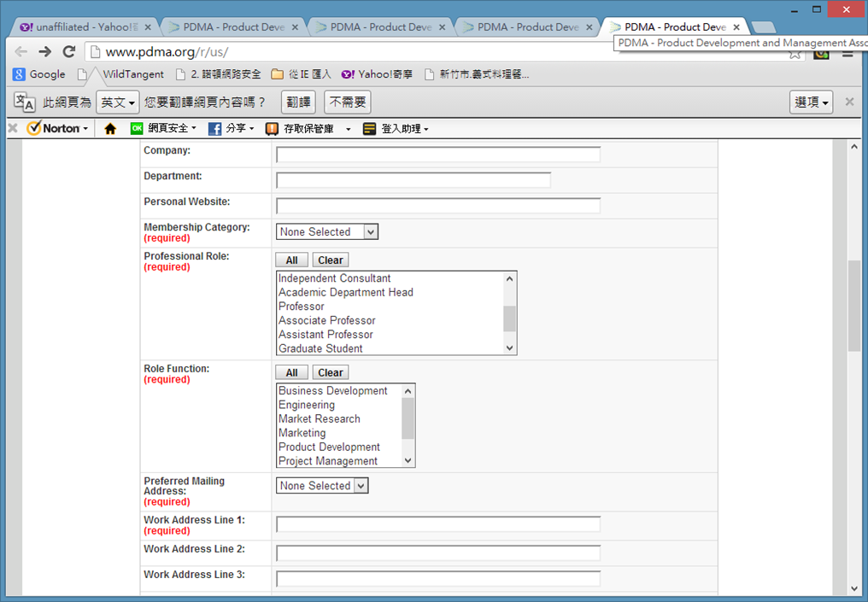868x602 pixels.
Task: Select Assistant Professor role
Action: click(x=325, y=335)
